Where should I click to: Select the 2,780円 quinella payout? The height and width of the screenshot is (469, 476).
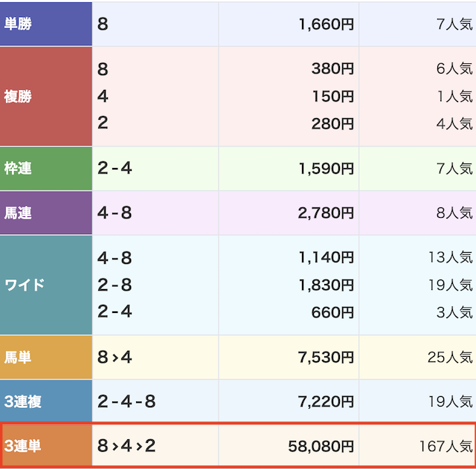coord(326,213)
